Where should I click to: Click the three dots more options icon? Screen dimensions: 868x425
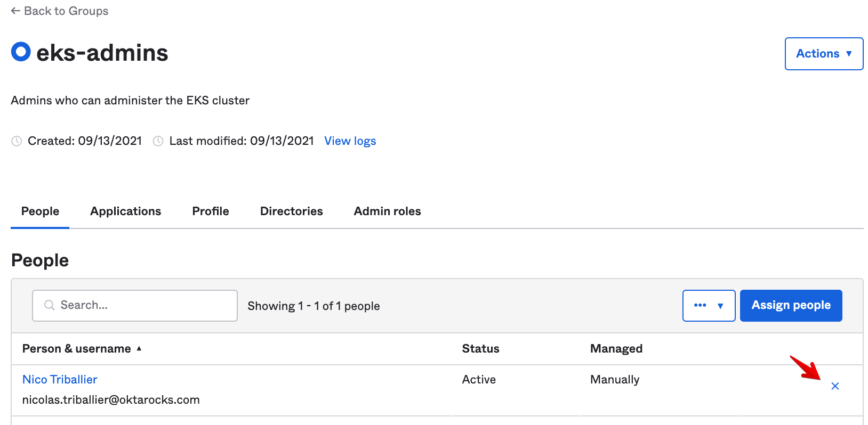pos(700,305)
